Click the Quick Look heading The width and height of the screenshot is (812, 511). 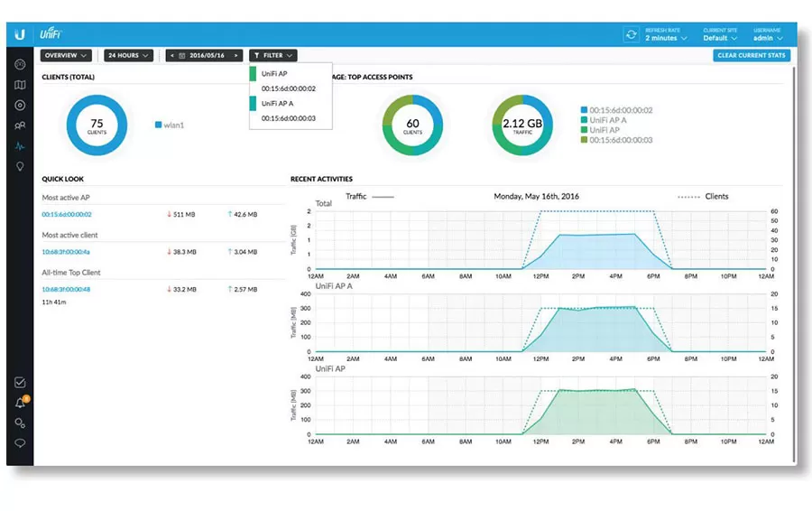tap(62, 179)
